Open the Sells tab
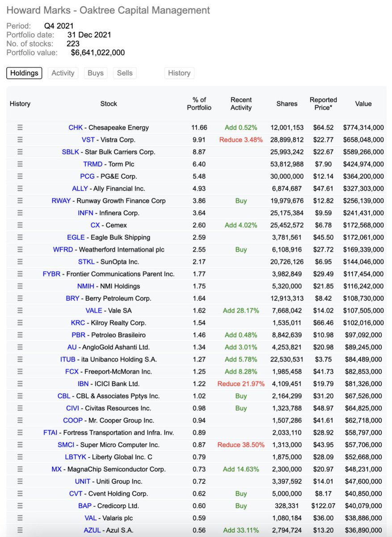 click(x=125, y=73)
